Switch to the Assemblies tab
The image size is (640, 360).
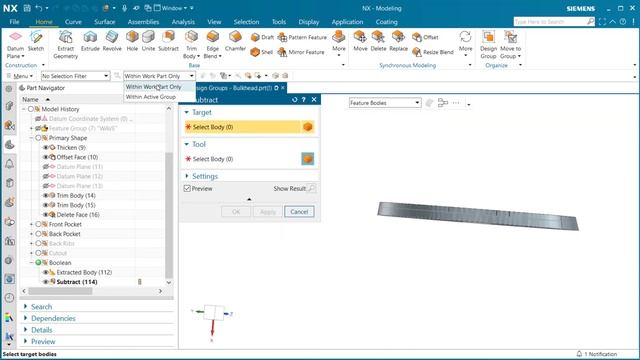click(143, 22)
